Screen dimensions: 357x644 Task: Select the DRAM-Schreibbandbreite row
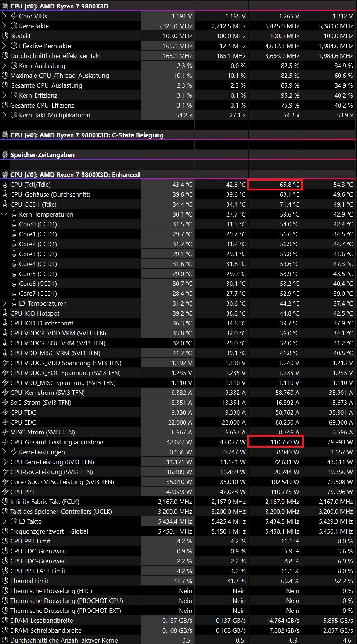[x=178, y=630]
